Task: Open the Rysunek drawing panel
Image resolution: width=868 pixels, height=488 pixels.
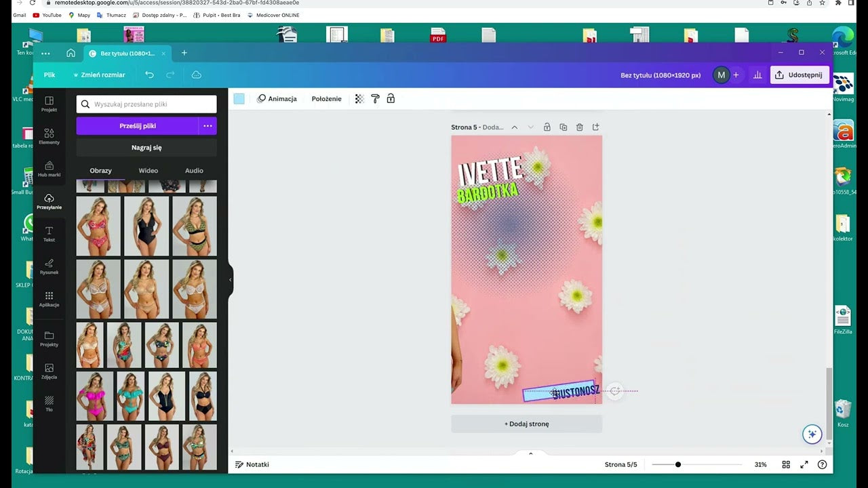Action: [49, 266]
